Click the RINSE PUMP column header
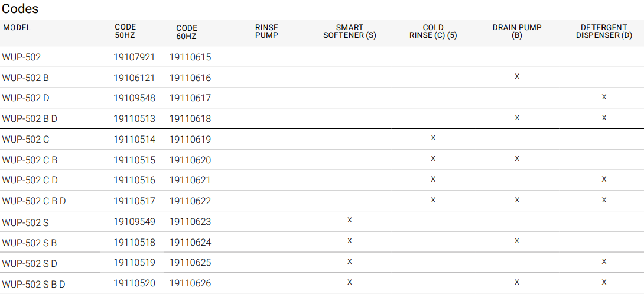The image size is (644, 297). point(266,31)
